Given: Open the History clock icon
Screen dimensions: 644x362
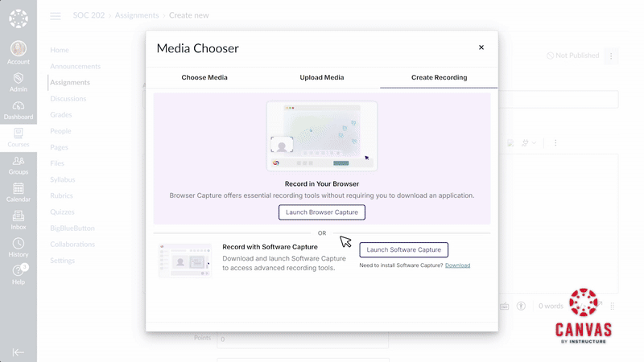Looking at the screenshot, I should point(18,246).
